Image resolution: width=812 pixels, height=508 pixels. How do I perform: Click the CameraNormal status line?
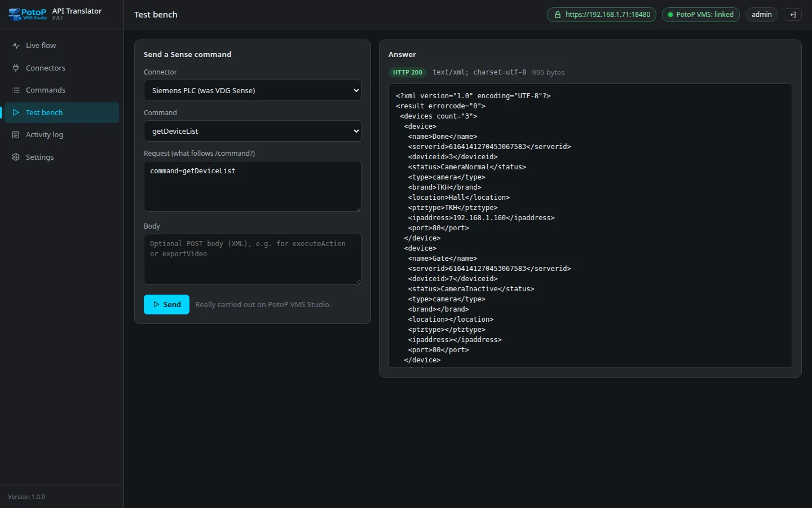[x=467, y=167]
